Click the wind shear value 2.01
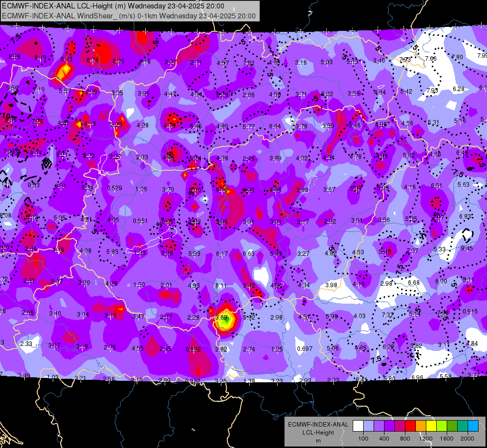Screen dimensions: 487x448 (166, 285)
